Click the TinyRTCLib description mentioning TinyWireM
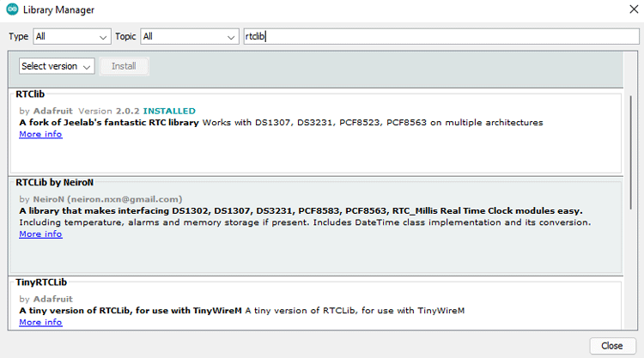 coord(354,310)
